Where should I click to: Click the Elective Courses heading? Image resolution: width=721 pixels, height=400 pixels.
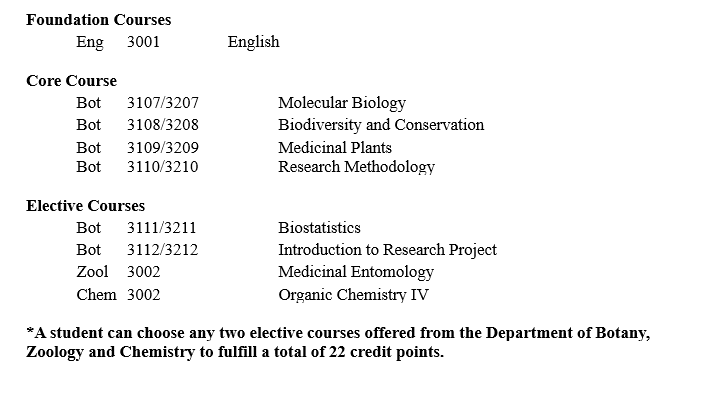click(85, 206)
